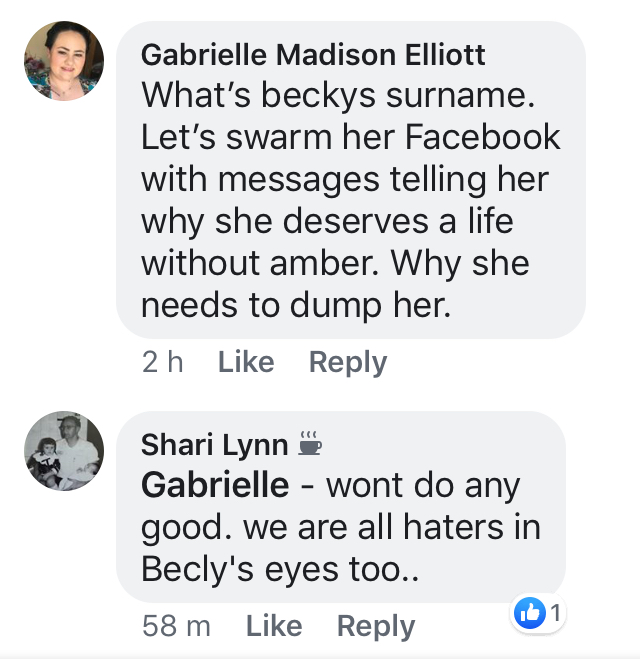Click the word haters in Shari's reply
The height and width of the screenshot is (659, 640).
453,527
